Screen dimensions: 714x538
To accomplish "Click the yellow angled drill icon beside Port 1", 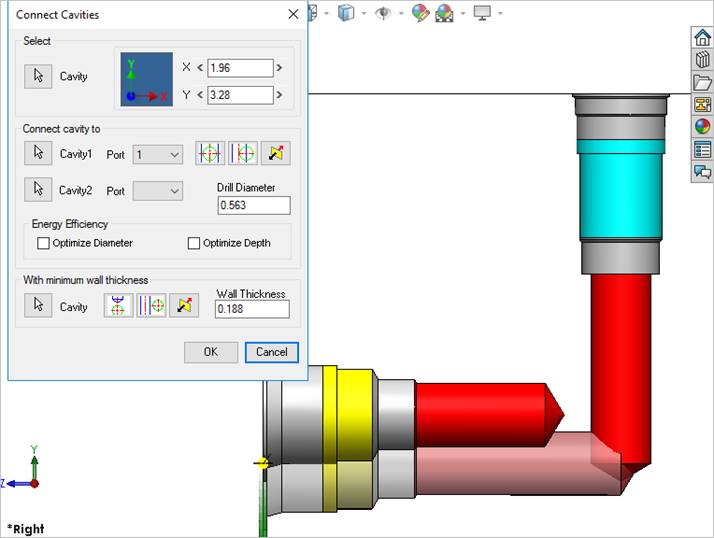I will (276, 153).
